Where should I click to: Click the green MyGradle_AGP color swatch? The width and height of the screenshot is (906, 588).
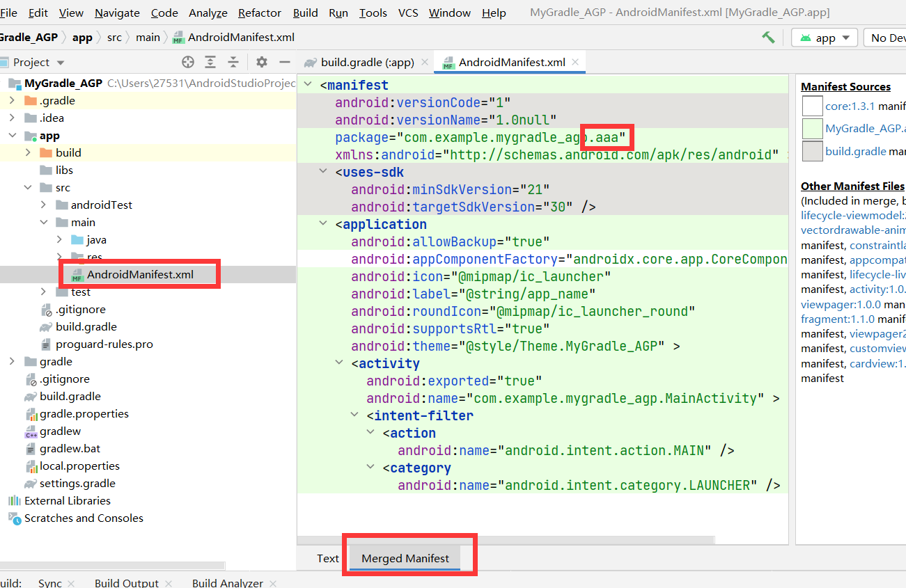click(x=812, y=129)
